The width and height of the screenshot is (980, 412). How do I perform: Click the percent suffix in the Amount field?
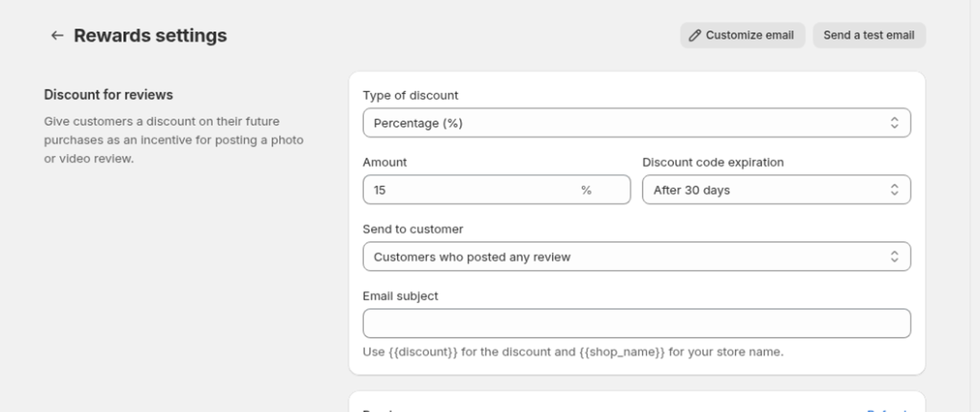pyautogui.click(x=586, y=190)
